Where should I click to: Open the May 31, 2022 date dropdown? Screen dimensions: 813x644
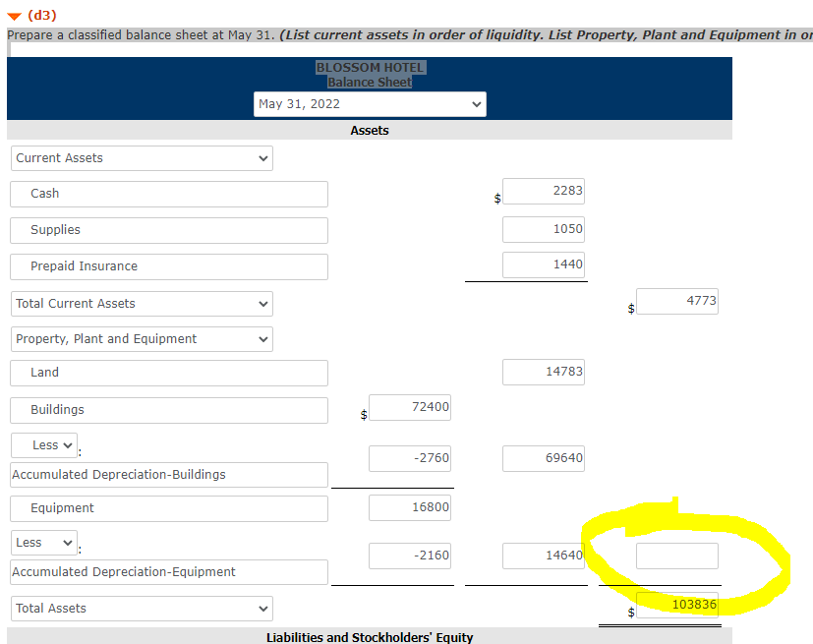pos(370,104)
